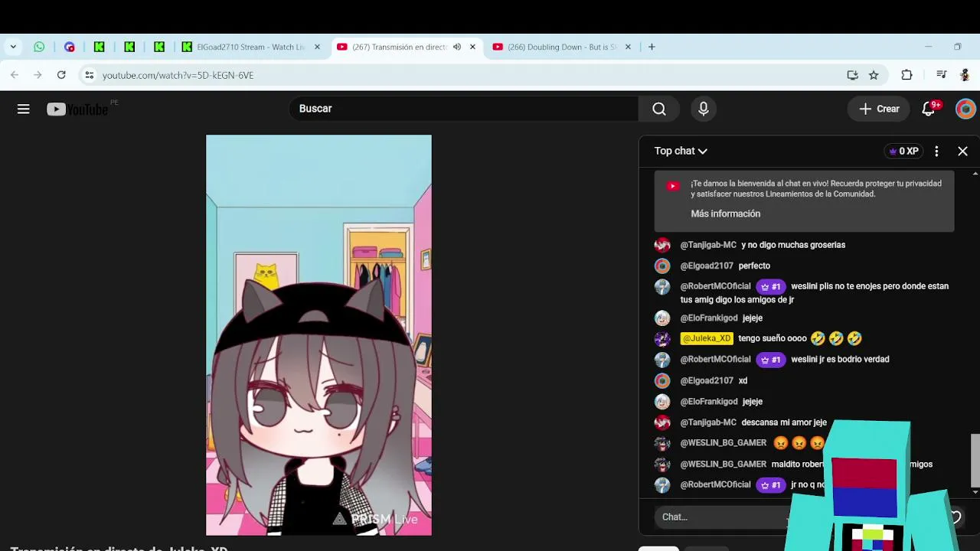The height and width of the screenshot is (551, 980).
Task: Open the account avatar menu on YouTube
Action: click(965, 109)
